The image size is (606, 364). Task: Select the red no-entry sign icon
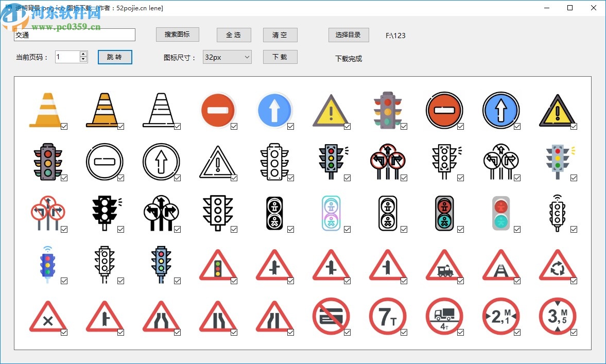tap(218, 109)
